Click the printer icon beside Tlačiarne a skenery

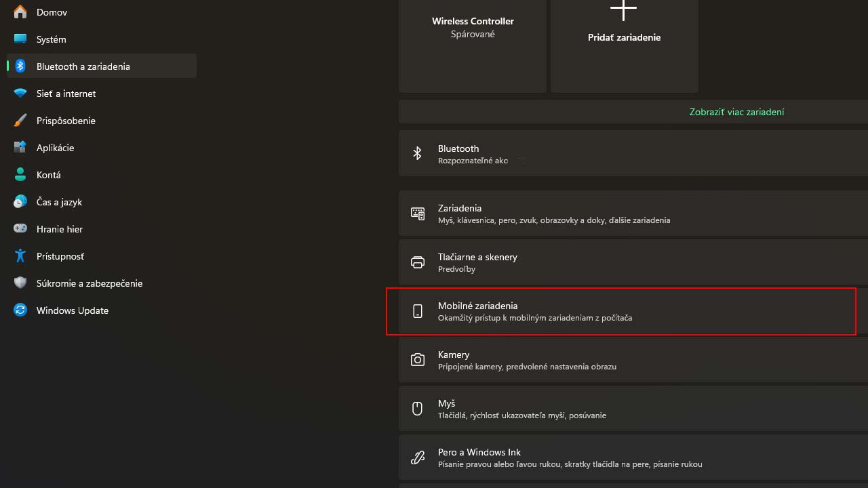(418, 262)
